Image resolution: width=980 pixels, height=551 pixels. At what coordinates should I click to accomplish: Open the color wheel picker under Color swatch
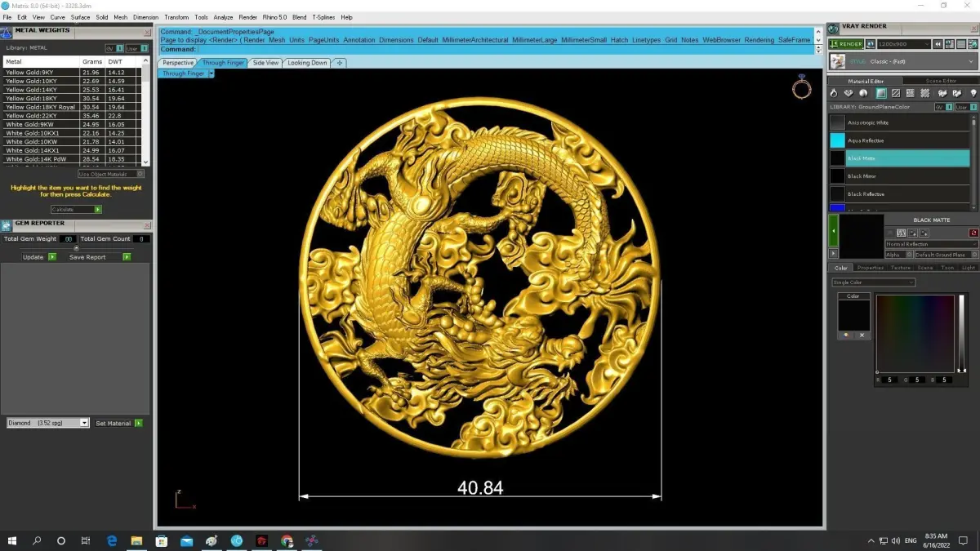pos(846,335)
